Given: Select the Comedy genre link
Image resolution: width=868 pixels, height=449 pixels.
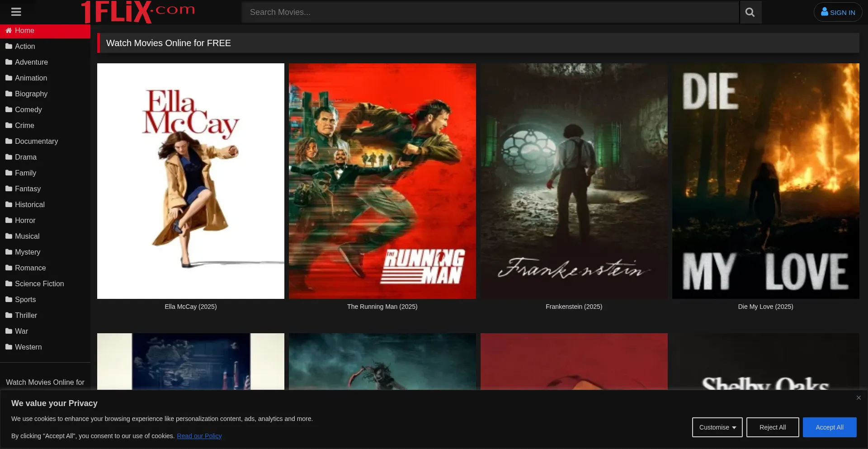Looking at the screenshot, I should coord(45,109).
